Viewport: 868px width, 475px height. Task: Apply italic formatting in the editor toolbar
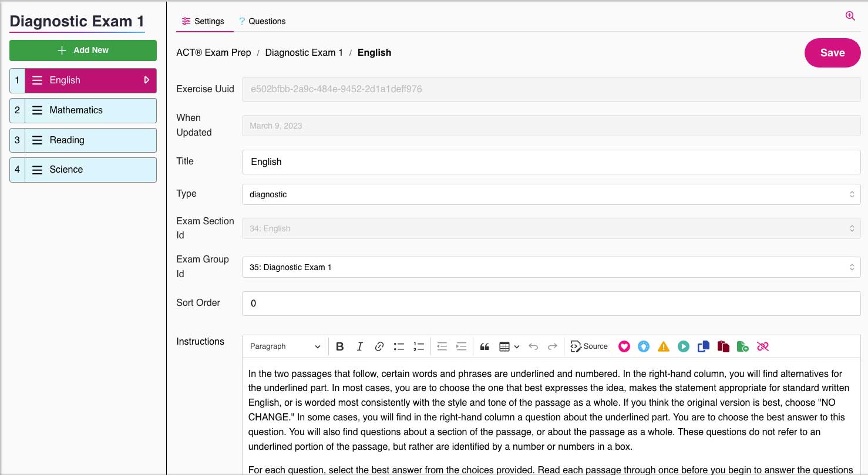359,346
